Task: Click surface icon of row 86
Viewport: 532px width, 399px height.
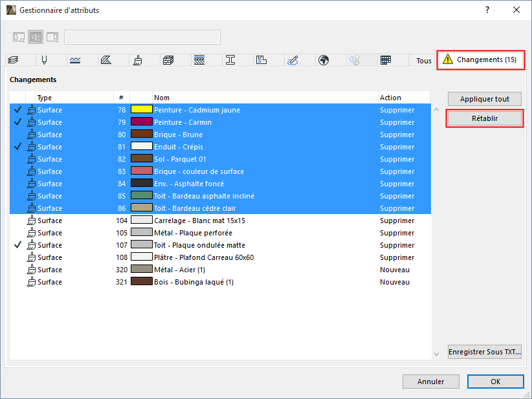Action: [x=31, y=208]
